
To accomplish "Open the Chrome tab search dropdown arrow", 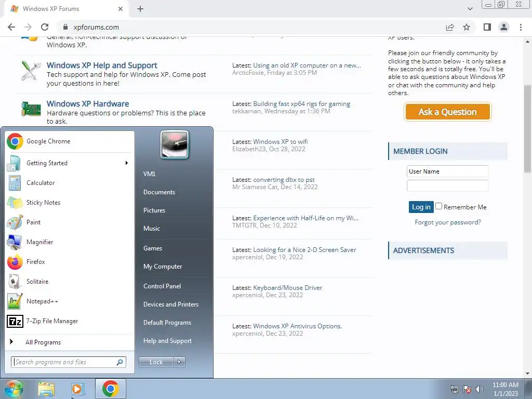I will [470, 9].
